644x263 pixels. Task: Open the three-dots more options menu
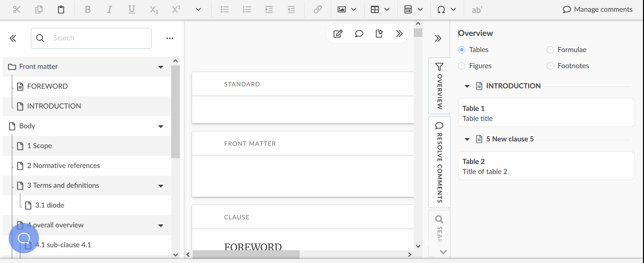pos(170,38)
